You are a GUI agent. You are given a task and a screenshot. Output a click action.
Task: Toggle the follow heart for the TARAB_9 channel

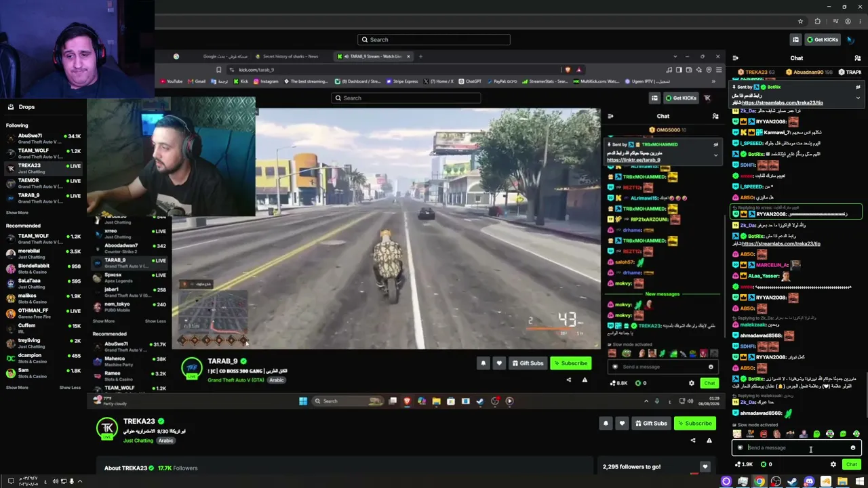pos(499,363)
